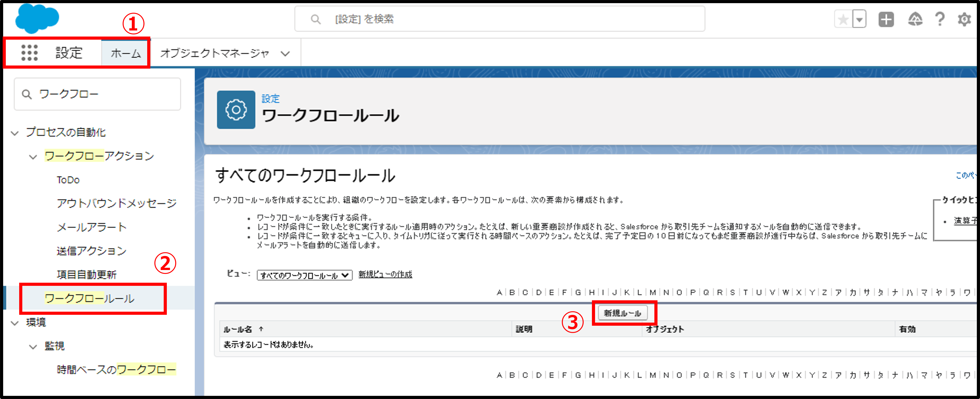Sort by the ルール名 column header

point(238,329)
